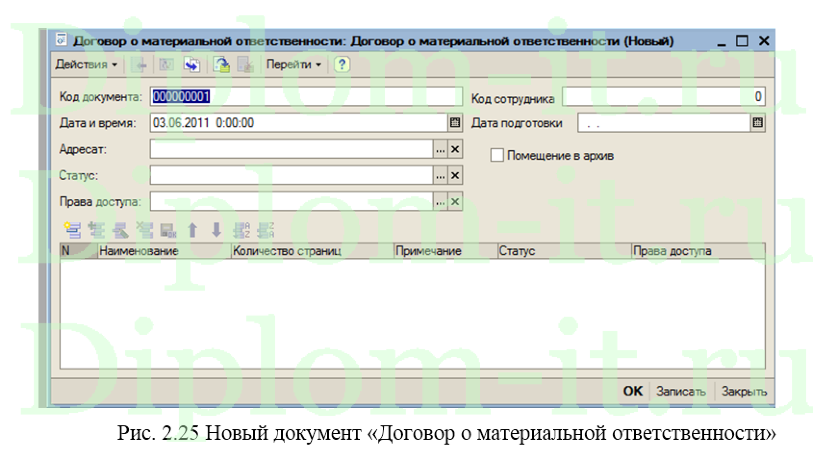Image resolution: width=813 pixels, height=460 pixels.
Task: Click the N column header
Action: (x=78, y=251)
